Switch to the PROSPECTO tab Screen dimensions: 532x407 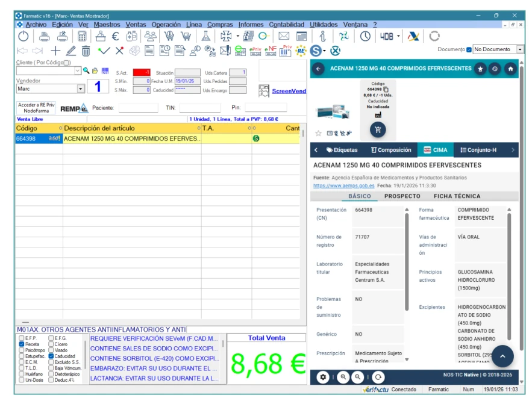click(x=402, y=196)
